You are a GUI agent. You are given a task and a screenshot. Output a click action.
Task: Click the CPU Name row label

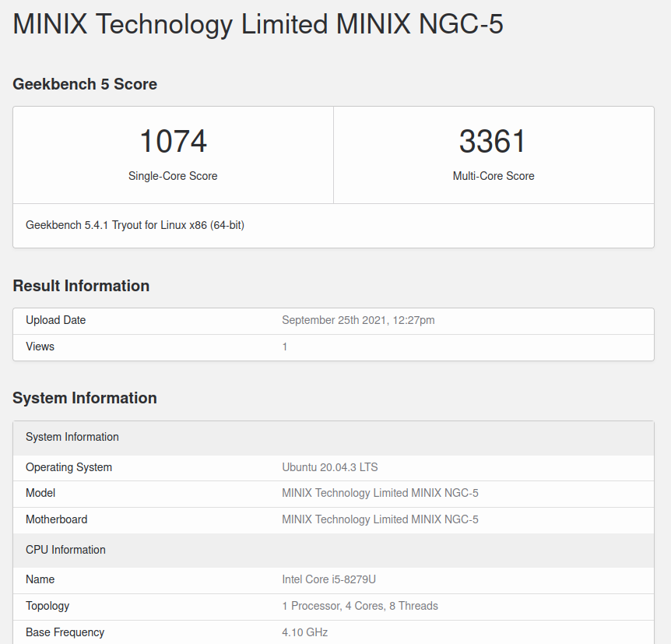point(40,579)
